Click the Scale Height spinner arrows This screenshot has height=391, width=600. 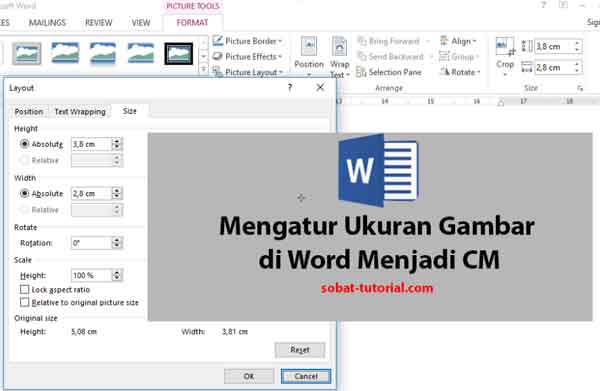117,275
